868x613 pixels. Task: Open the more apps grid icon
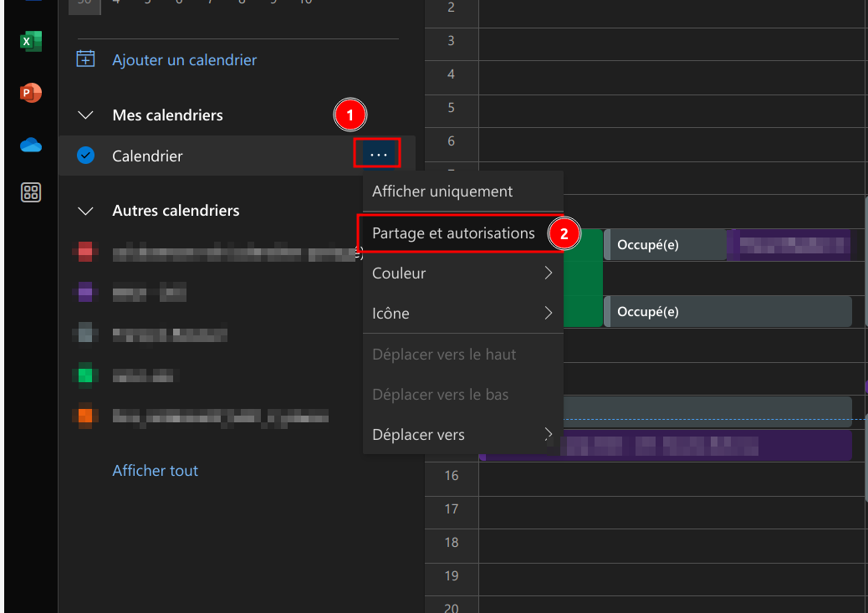coord(31,193)
